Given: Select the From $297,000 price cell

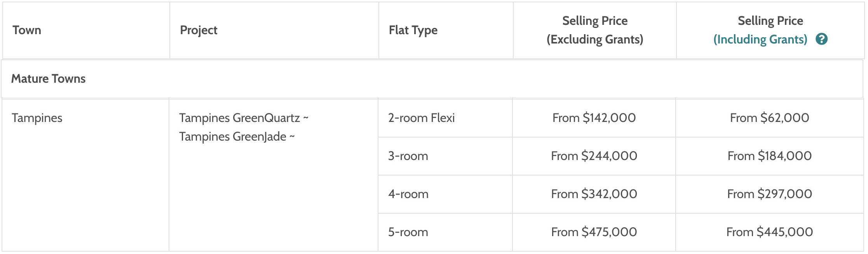Looking at the screenshot, I should [770, 194].
